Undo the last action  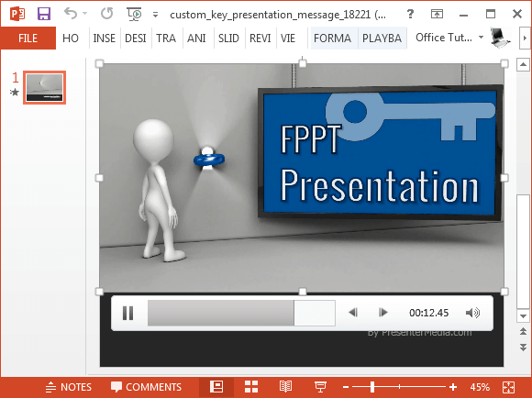click(x=71, y=14)
